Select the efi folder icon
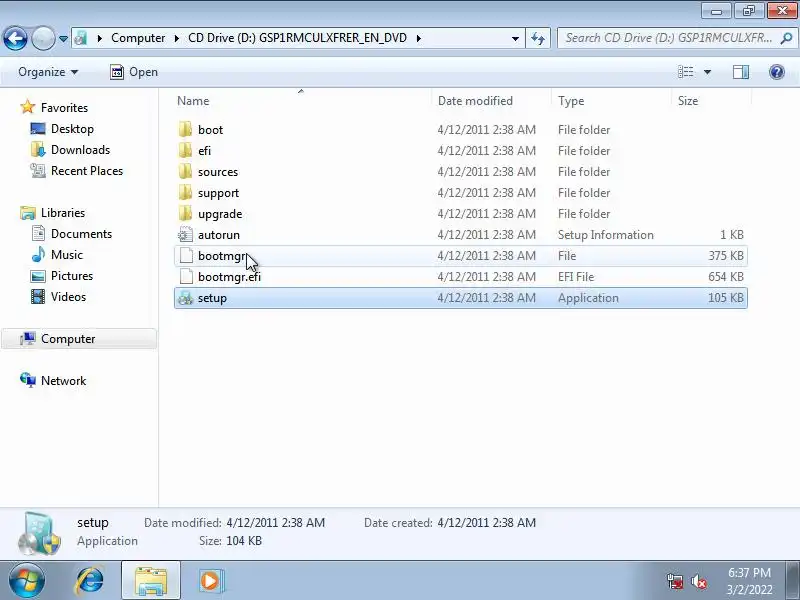The width and height of the screenshot is (800, 600). pos(186,151)
